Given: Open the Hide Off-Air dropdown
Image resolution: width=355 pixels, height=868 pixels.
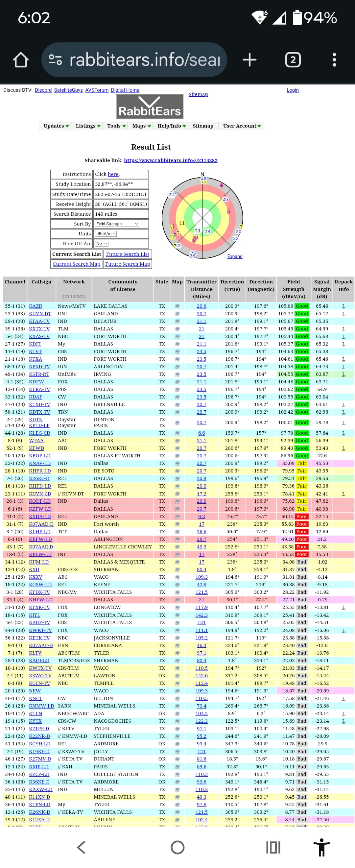Looking at the screenshot, I should pyautogui.click(x=102, y=244).
